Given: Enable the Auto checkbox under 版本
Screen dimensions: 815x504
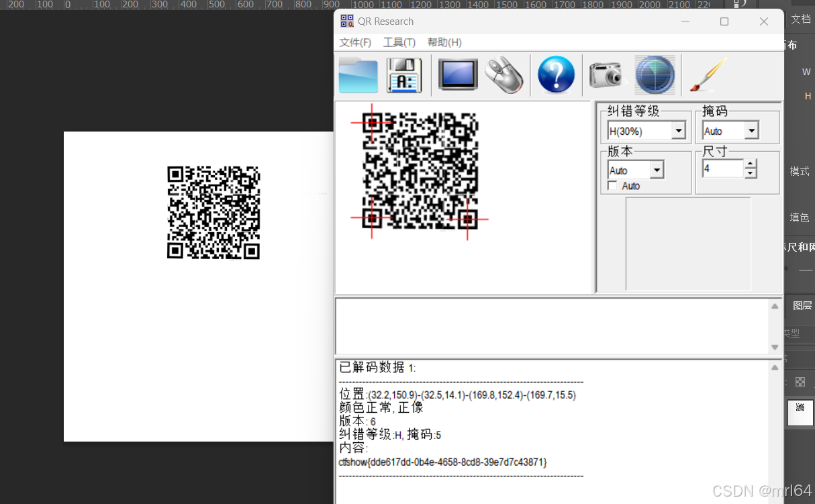Looking at the screenshot, I should pos(612,186).
